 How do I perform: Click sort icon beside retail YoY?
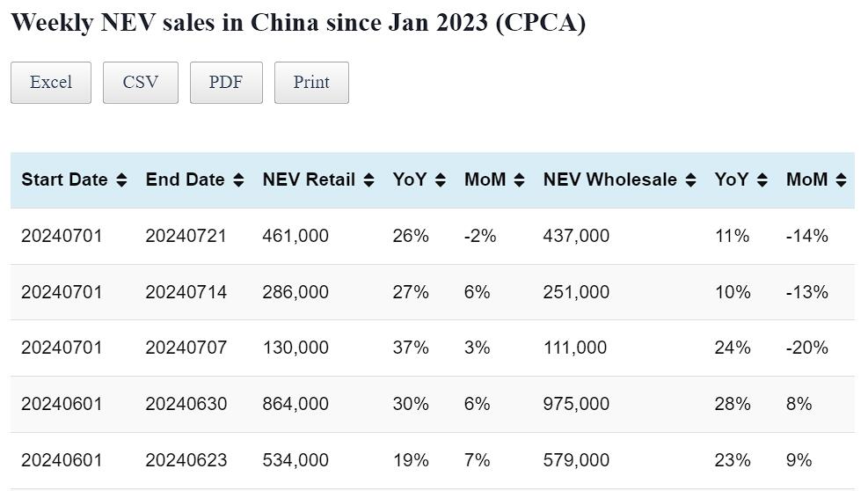pyautogui.click(x=440, y=180)
